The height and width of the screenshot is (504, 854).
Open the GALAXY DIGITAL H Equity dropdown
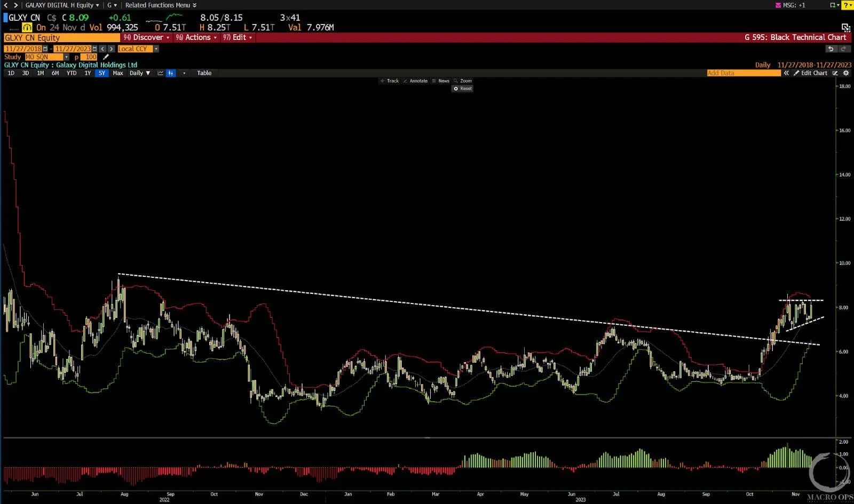coord(62,5)
